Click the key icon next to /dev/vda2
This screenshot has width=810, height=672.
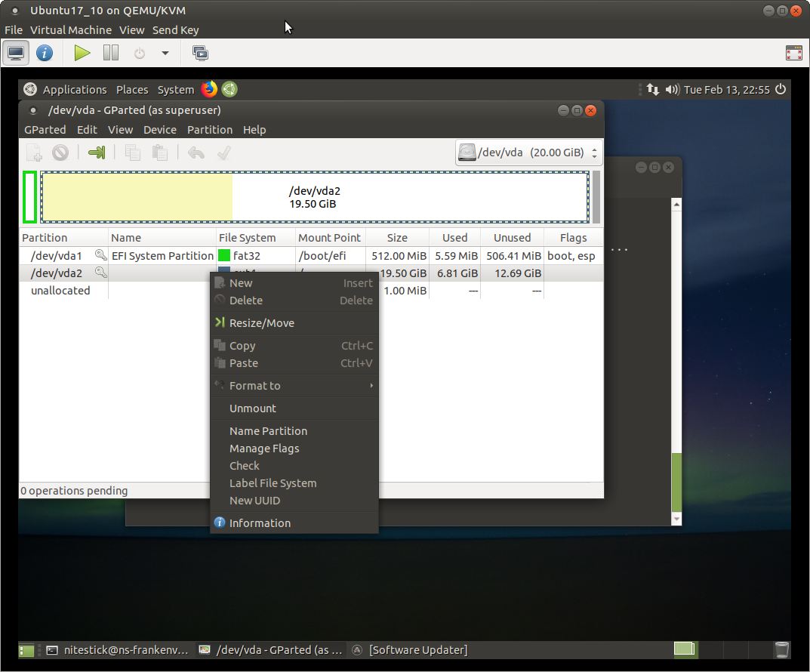point(100,273)
